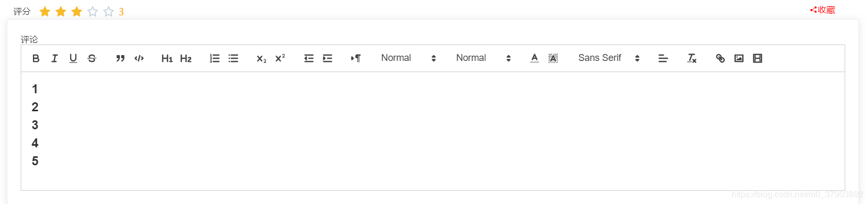
Task: Create an ordered numbered list
Action: [214, 58]
